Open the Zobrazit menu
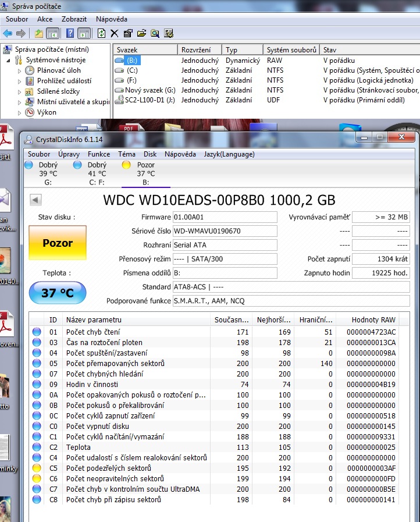Image resolution: width=420 pixels, height=522 pixels. pyautogui.click(x=74, y=19)
